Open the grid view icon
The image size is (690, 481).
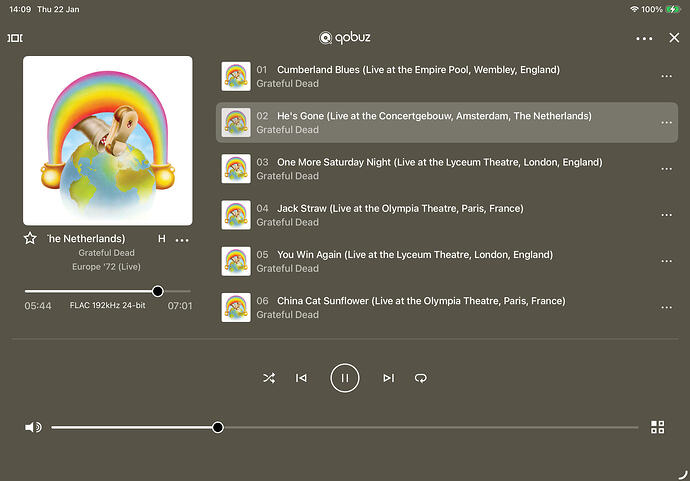[657, 427]
